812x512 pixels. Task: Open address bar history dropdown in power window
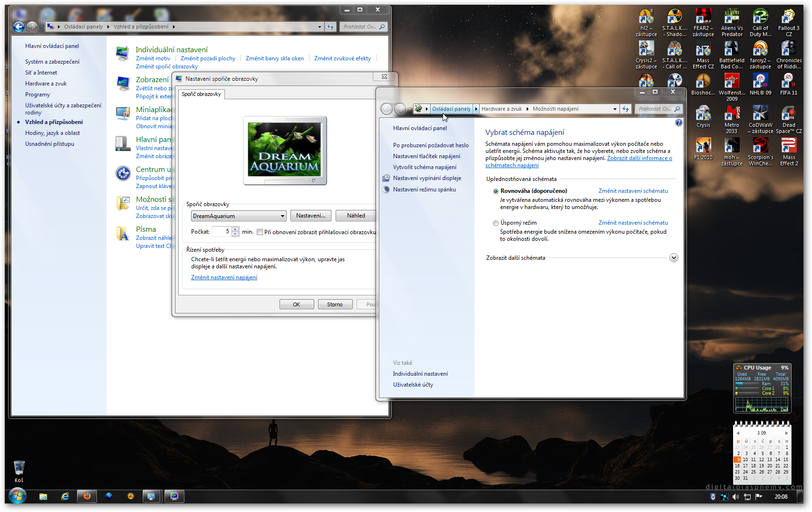click(615, 109)
